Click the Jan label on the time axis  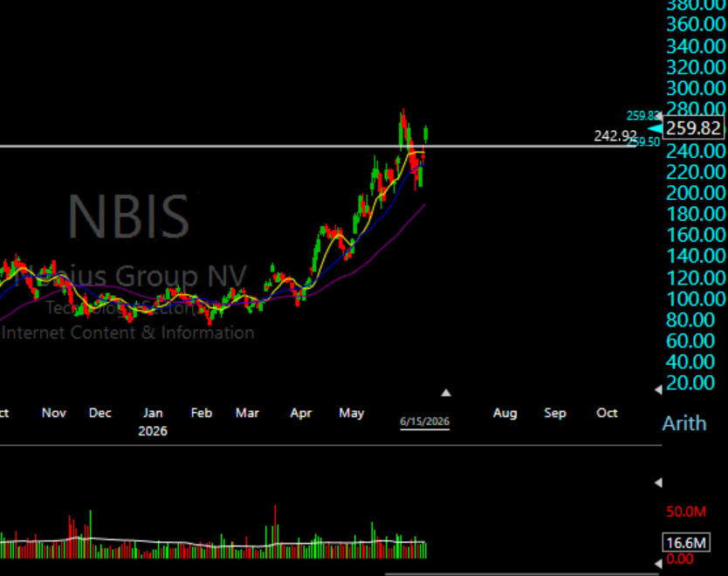[153, 413]
